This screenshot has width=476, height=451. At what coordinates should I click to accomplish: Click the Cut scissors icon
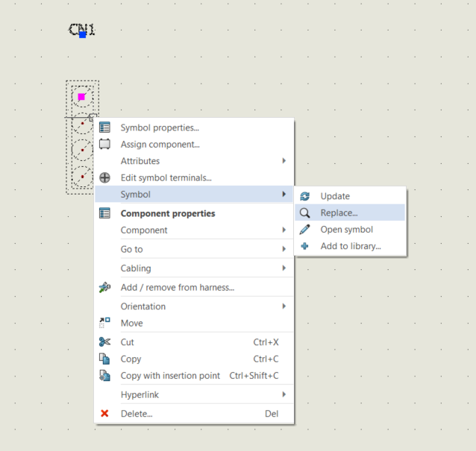104,342
